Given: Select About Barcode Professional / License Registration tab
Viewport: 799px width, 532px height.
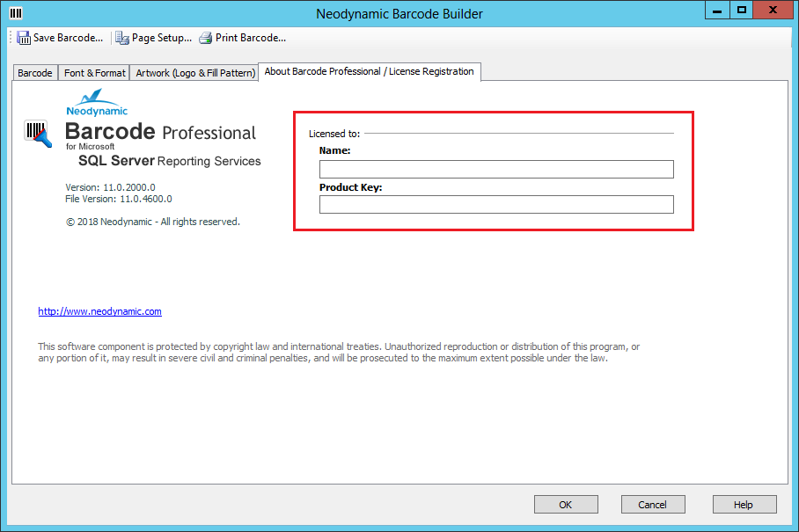Looking at the screenshot, I should coord(370,72).
